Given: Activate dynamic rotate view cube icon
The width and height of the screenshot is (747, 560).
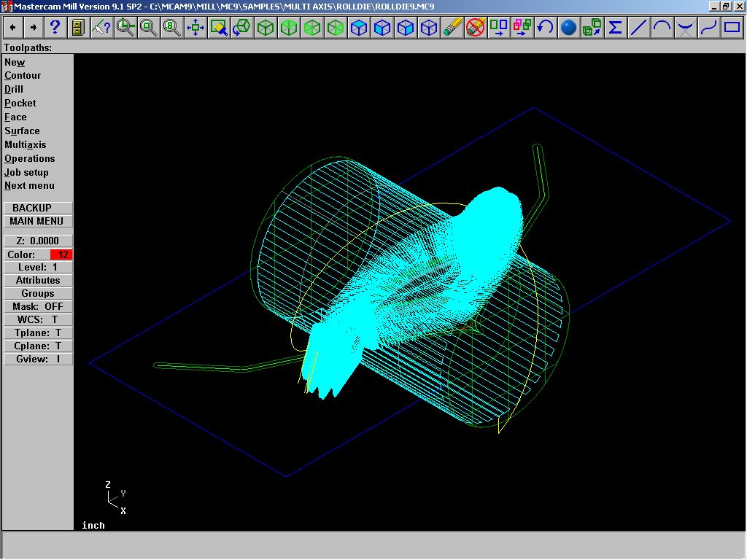Looking at the screenshot, I should tap(242, 28).
